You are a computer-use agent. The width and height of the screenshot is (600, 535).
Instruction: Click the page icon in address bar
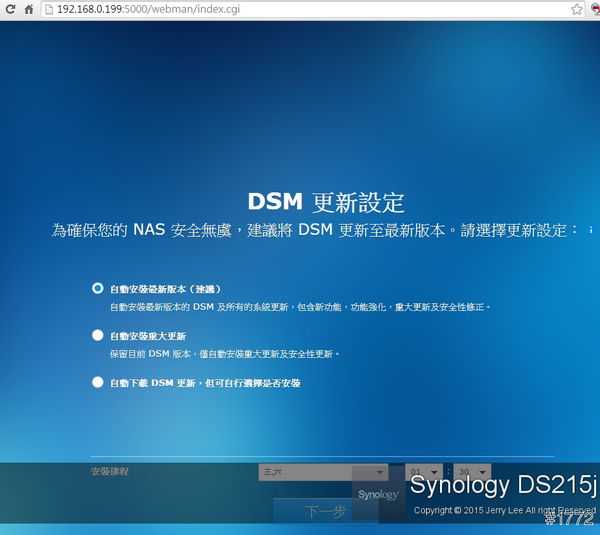coord(49,9)
